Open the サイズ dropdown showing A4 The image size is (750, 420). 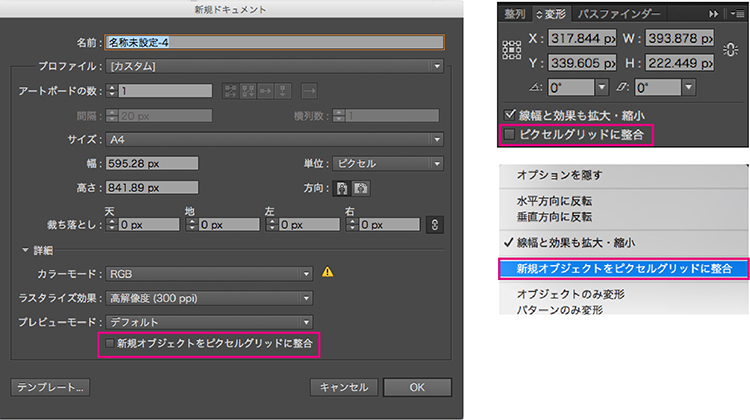274,139
